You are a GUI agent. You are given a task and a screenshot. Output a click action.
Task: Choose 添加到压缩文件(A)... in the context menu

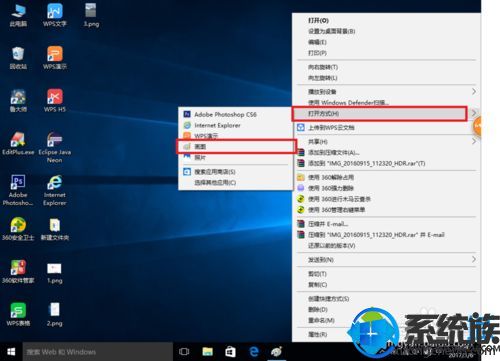click(387, 153)
